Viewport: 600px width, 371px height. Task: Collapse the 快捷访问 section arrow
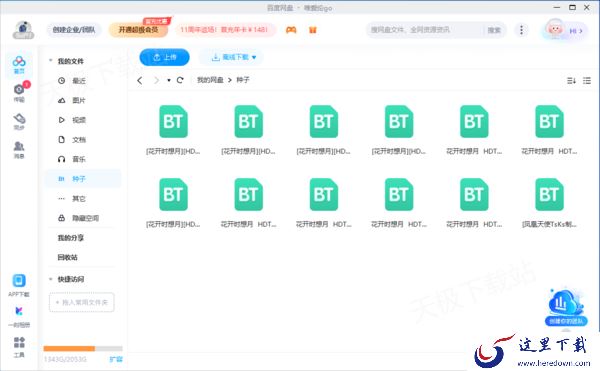click(x=51, y=279)
